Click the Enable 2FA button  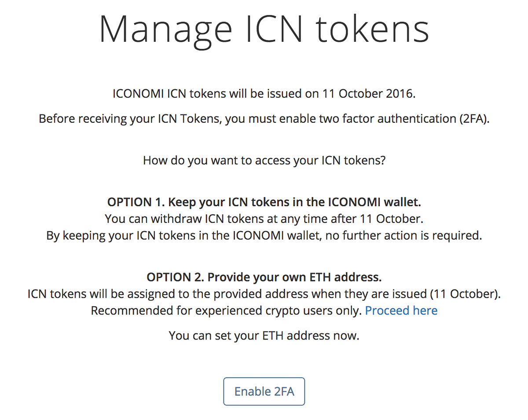264,391
